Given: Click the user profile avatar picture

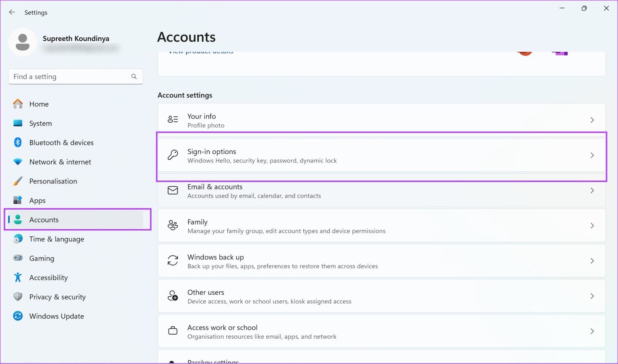Looking at the screenshot, I should [x=23, y=42].
